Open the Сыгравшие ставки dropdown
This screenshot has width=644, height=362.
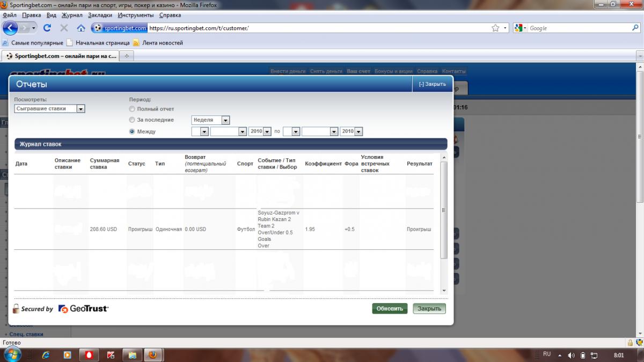[x=49, y=109]
